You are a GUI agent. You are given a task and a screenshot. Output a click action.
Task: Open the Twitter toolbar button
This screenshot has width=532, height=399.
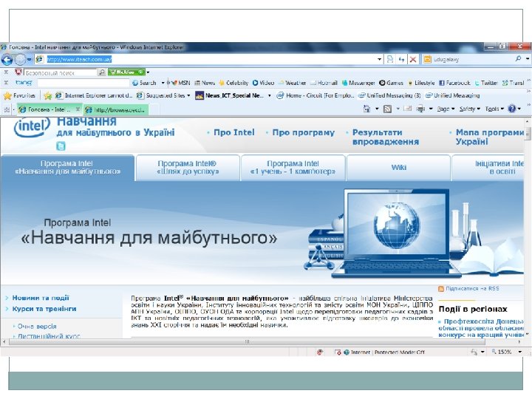tap(486, 83)
